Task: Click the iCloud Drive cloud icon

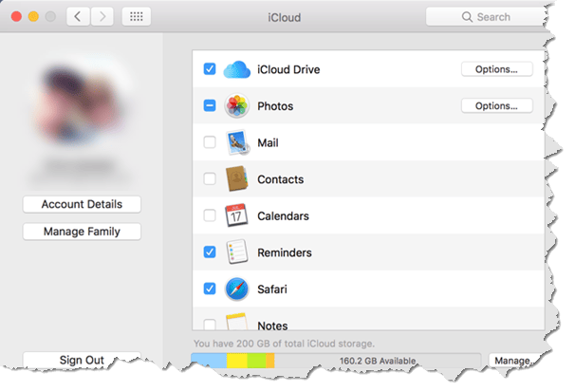Action: point(237,69)
